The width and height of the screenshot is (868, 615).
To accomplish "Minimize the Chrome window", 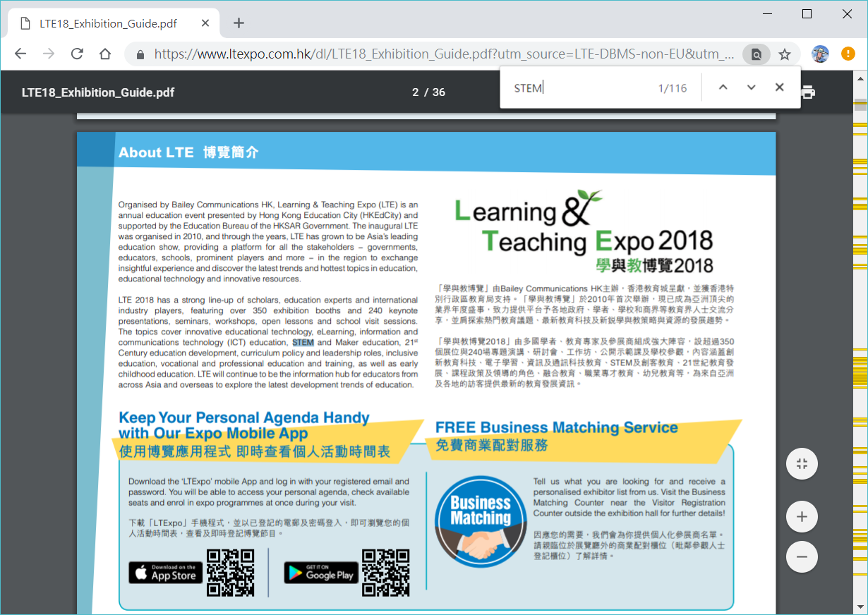I will pyautogui.click(x=767, y=14).
